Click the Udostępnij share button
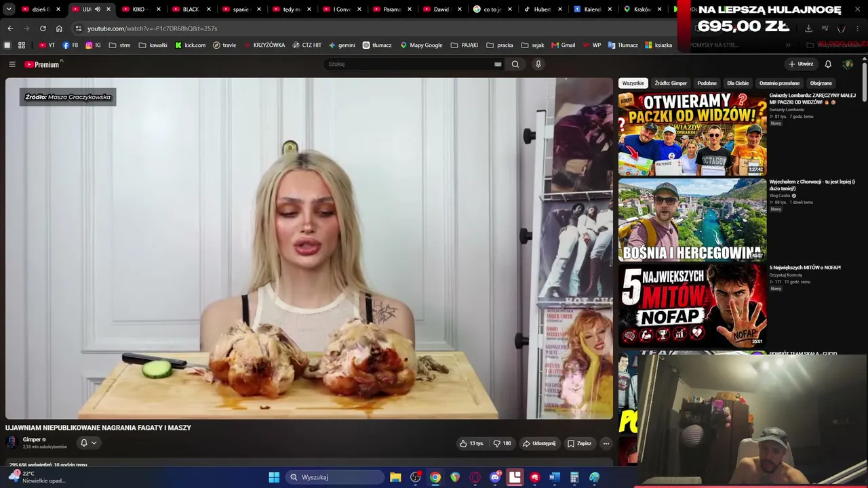The height and width of the screenshot is (488, 868). click(539, 443)
